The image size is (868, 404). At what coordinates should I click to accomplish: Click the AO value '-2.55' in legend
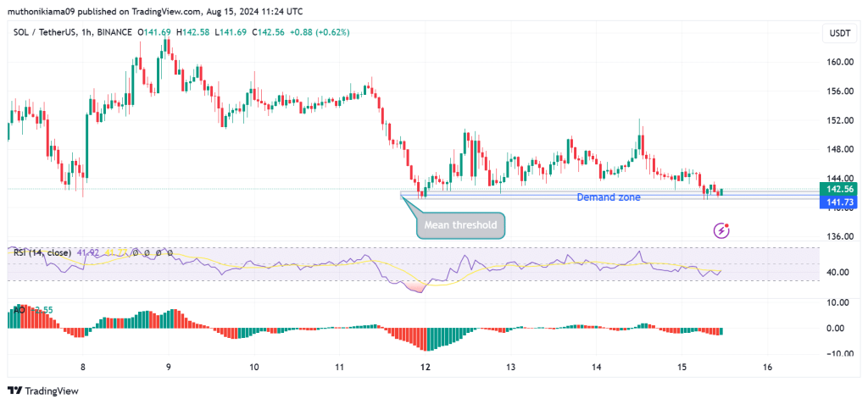42,311
